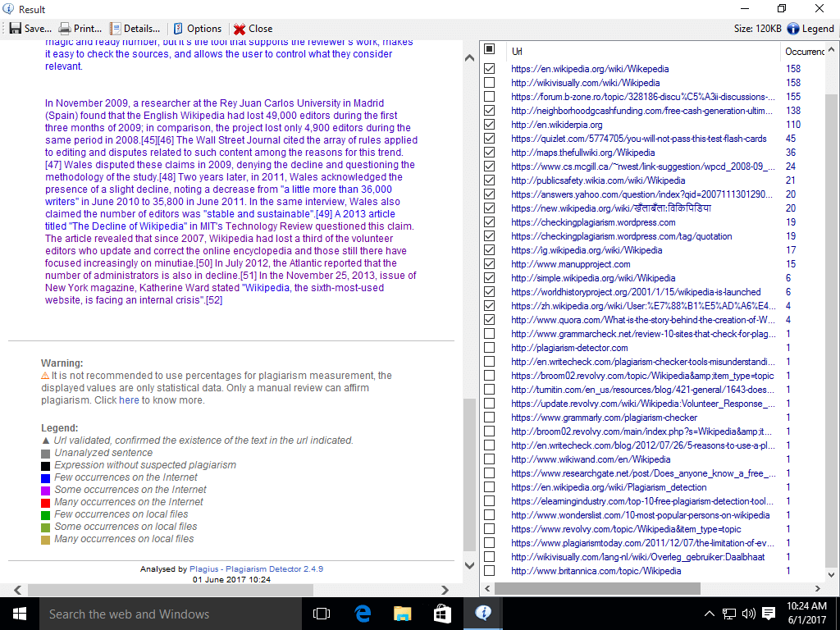Open Windows Store from the taskbar

(x=443, y=614)
